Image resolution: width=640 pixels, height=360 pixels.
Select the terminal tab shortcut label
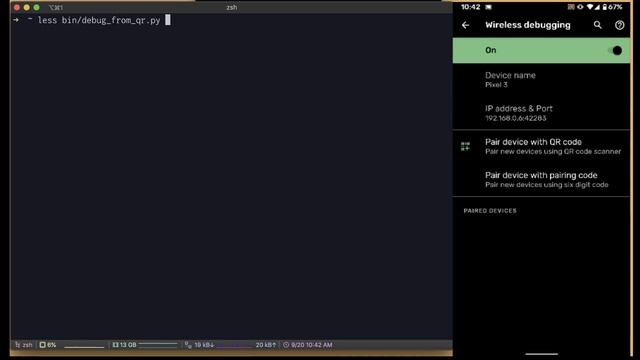tap(56, 8)
